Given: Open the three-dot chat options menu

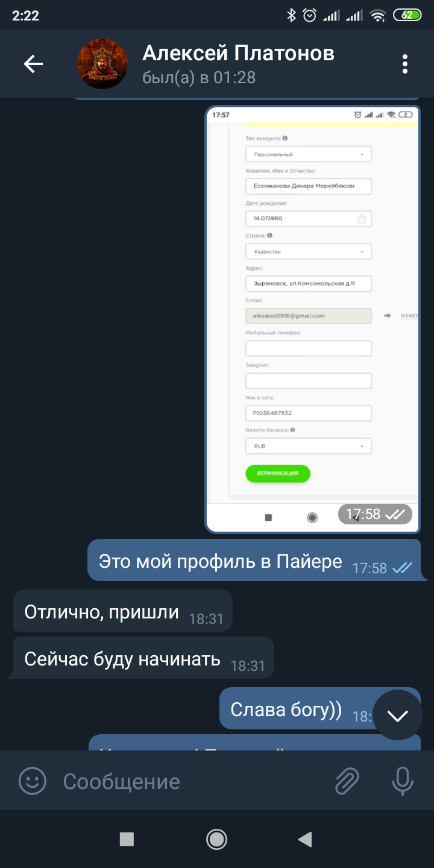Looking at the screenshot, I should click(405, 64).
